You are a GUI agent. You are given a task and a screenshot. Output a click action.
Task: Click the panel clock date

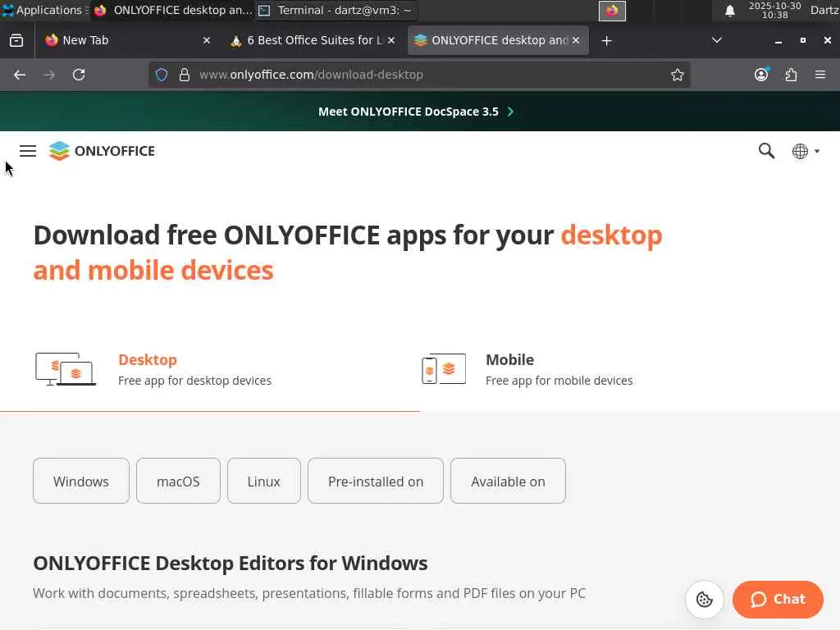[x=774, y=10]
